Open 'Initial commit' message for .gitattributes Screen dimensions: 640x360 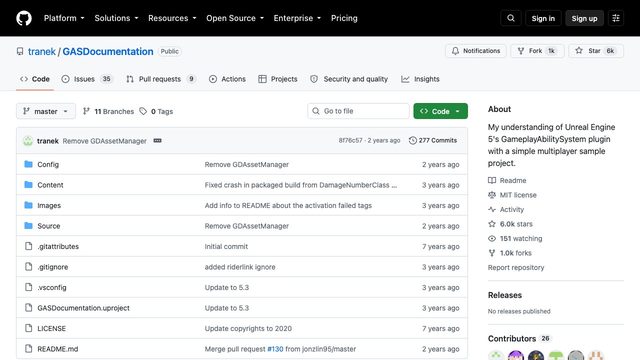coord(226,247)
